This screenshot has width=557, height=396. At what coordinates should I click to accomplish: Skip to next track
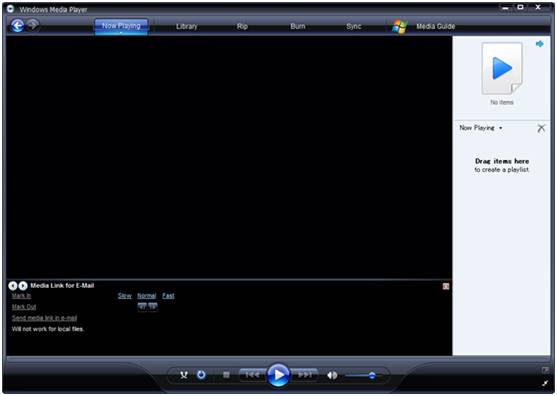[305, 375]
